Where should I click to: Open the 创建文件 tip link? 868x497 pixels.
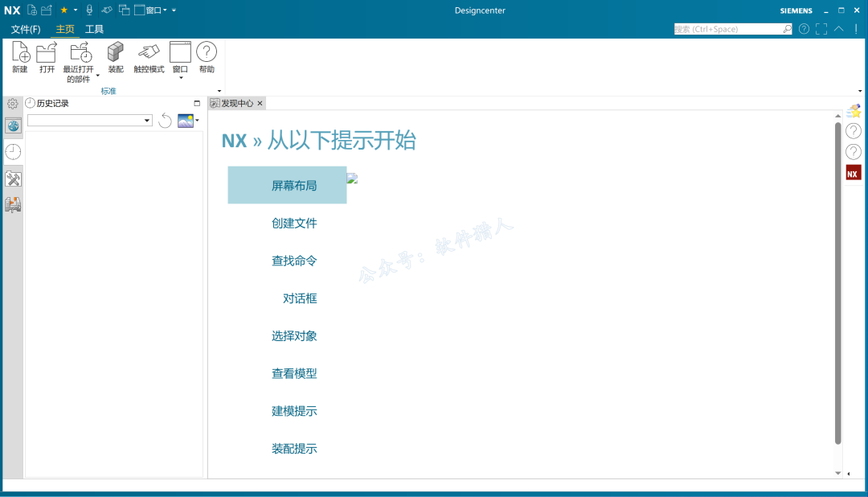point(294,223)
